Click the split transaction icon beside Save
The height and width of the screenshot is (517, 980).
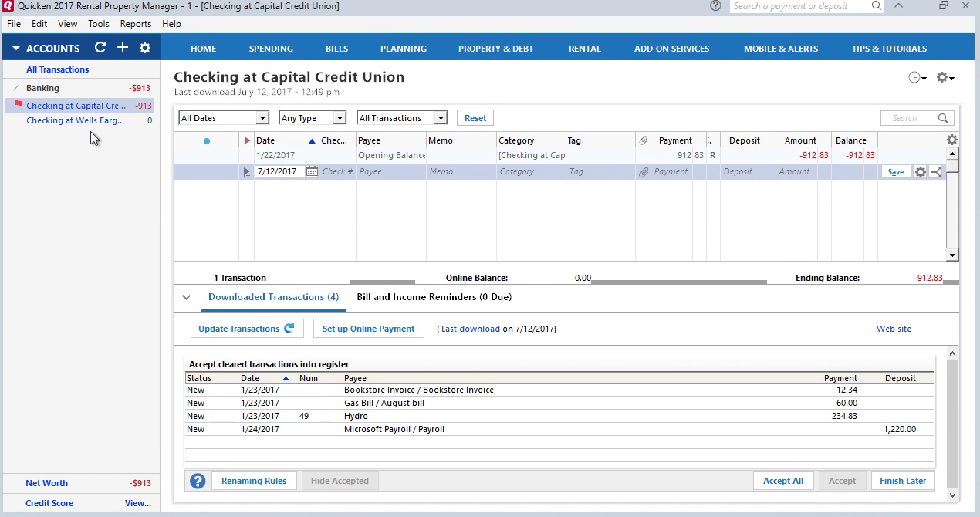935,172
